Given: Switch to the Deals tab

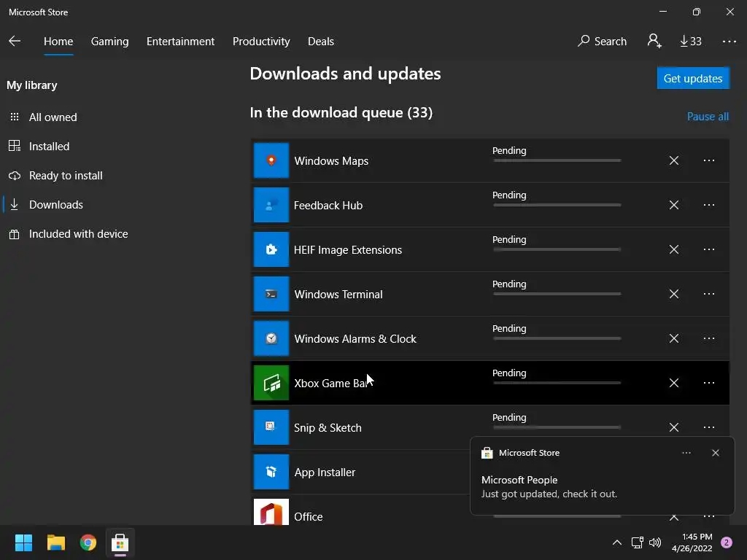Looking at the screenshot, I should pos(321,42).
